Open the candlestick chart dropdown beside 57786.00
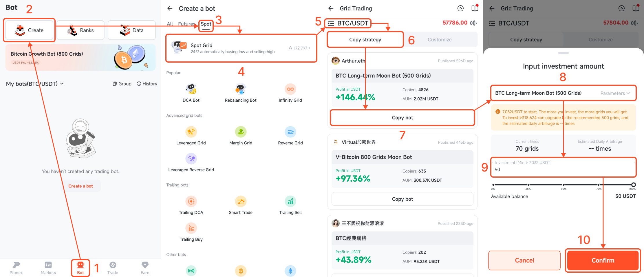The height and width of the screenshot is (277, 644). coord(474,23)
